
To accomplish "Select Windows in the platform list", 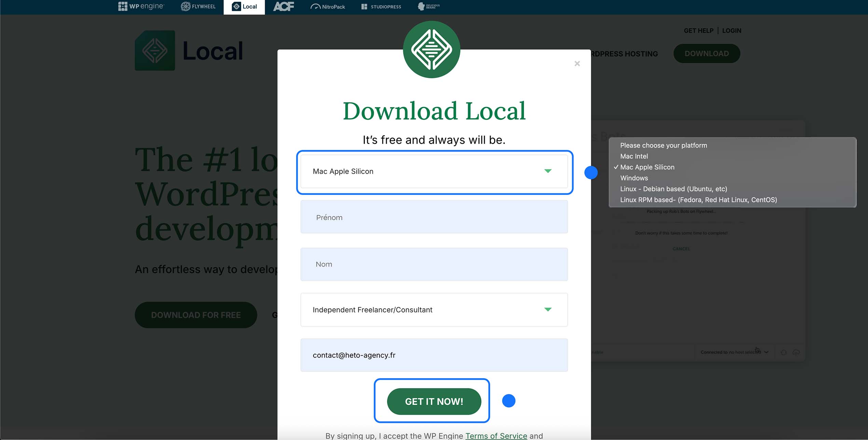I will pyautogui.click(x=634, y=178).
